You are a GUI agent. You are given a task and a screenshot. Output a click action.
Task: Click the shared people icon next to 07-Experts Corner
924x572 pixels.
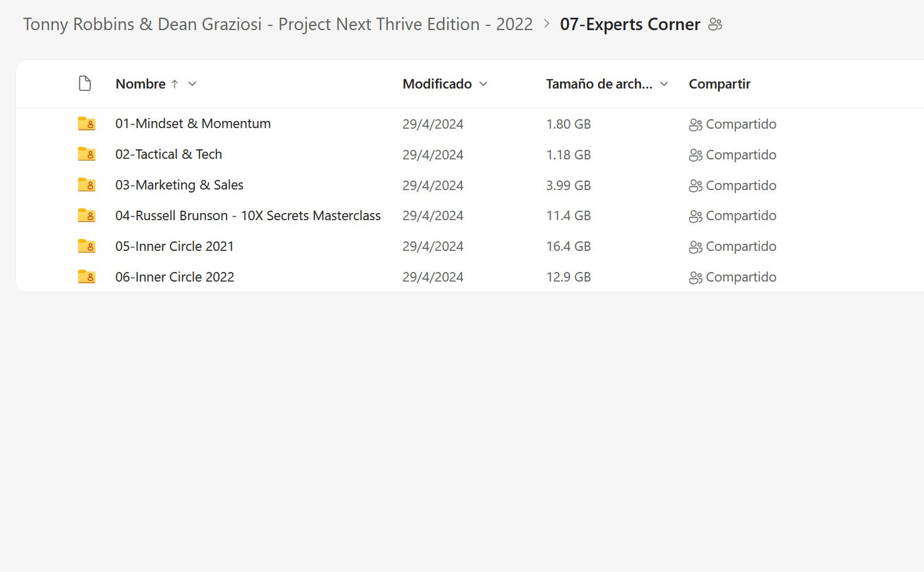click(x=715, y=24)
